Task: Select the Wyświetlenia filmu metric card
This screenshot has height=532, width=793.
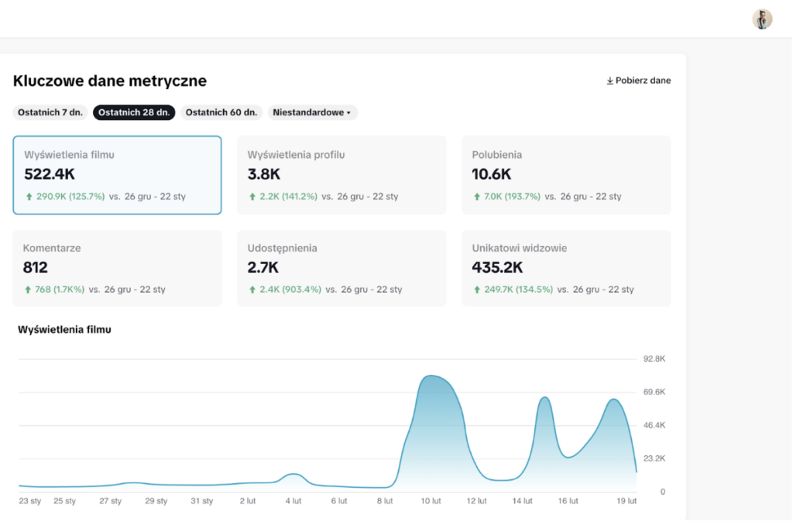Action: pos(118,175)
